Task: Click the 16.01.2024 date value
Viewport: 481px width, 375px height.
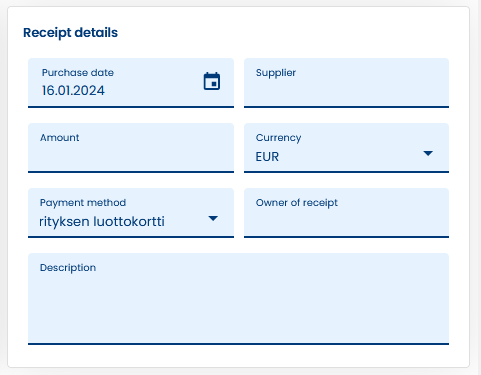Action: pyautogui.click(x=73, y=91)
